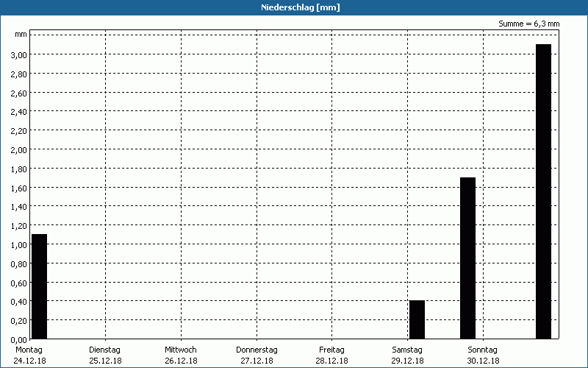588x368 pixels.
Task: Click the 'Niederschlag [mm]' chart title
Action: coord(301,7)
